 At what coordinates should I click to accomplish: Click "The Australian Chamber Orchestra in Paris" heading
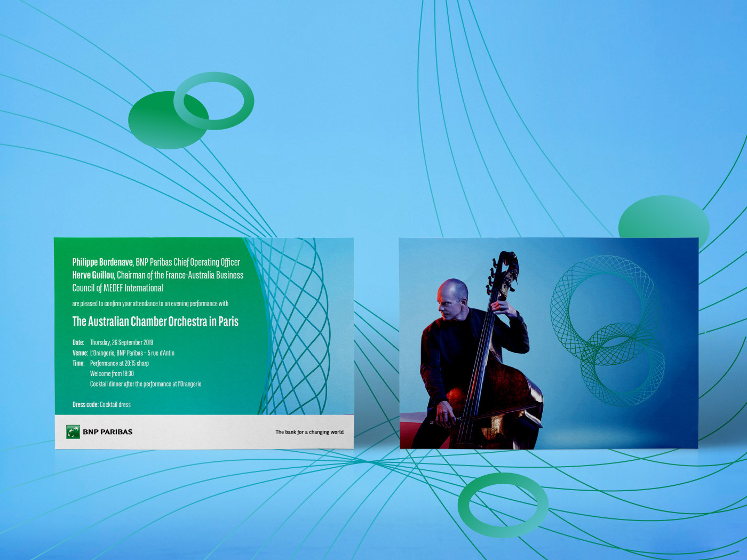155,321
